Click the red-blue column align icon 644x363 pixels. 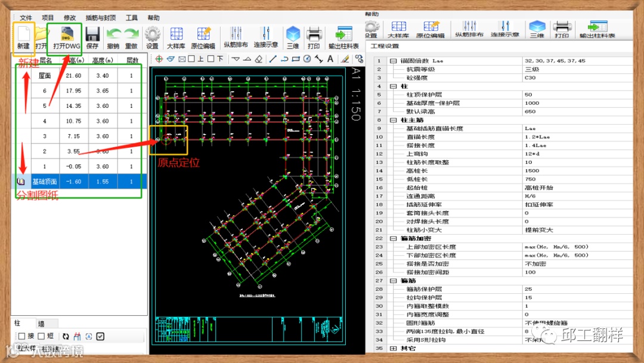(77, 336)
